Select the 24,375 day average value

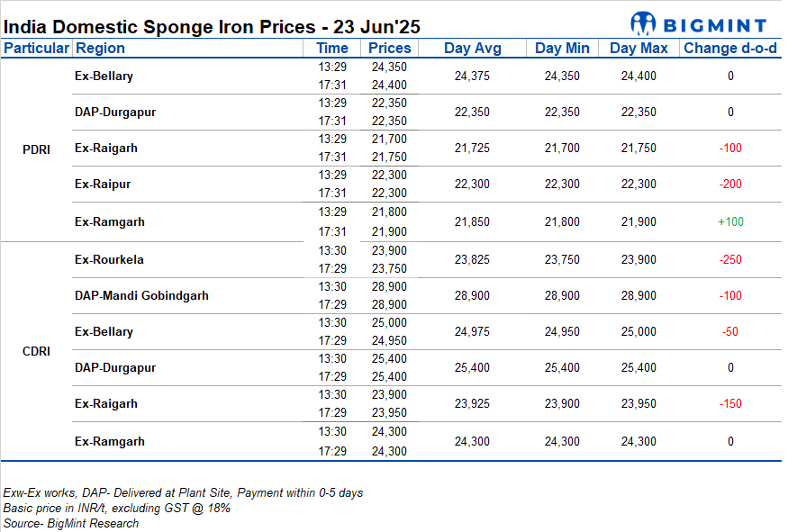click(x=472, y=77)
